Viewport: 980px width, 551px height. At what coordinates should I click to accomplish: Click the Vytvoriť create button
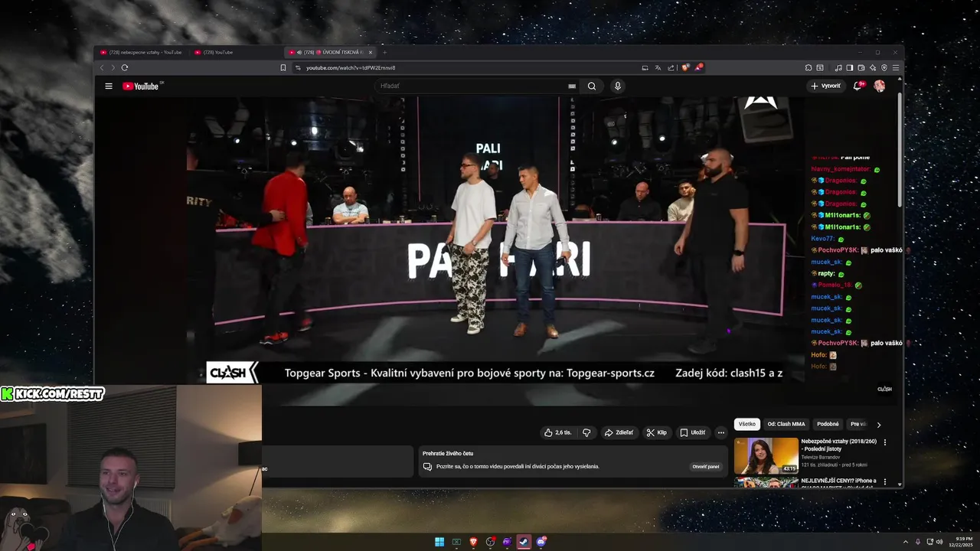click(825, 86)
